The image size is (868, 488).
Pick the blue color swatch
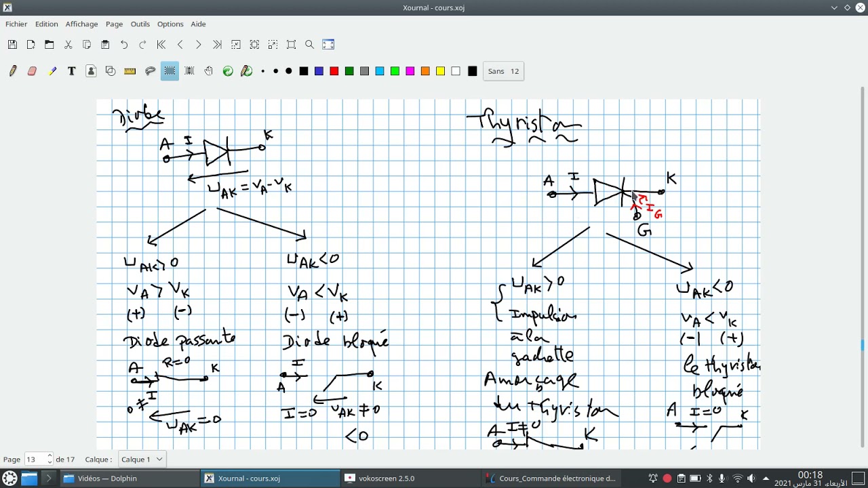tap(319, 71)
